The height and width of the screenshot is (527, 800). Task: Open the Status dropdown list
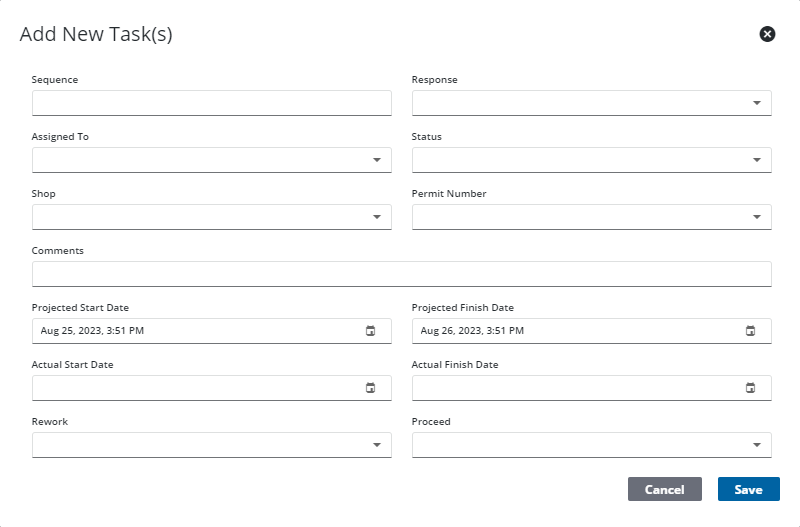756,160
